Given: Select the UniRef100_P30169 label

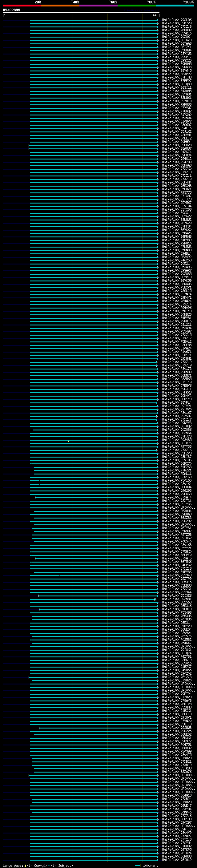Looking at the screenshot, I should 177,477.
